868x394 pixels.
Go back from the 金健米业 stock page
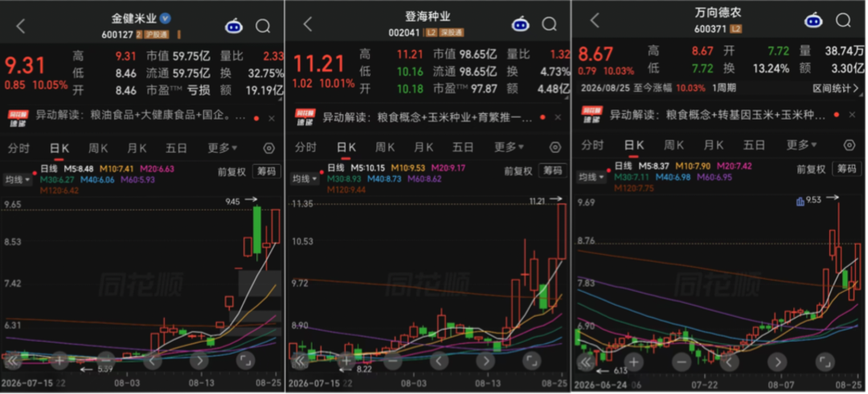tap(20, 26)
